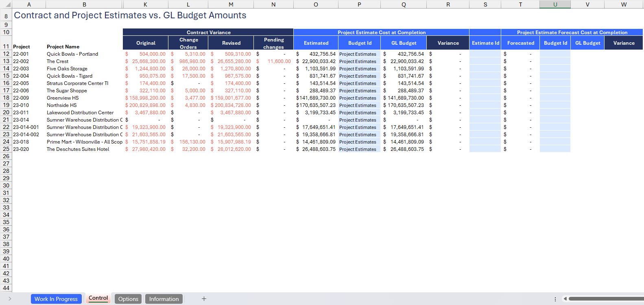The height and width of the screenshot is (305, 644).
Task: Click the sheet tab scroll arrow
Action: 9,299
